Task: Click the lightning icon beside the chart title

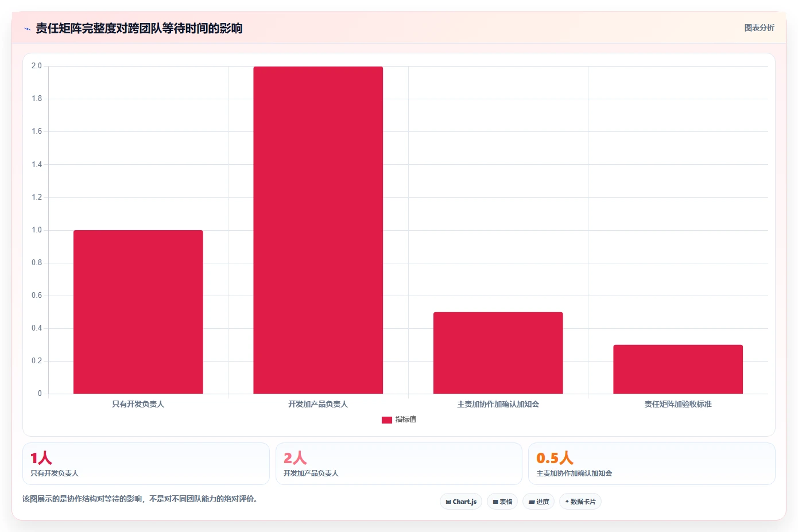Action: pyautogui.click(x=27, y=29)
